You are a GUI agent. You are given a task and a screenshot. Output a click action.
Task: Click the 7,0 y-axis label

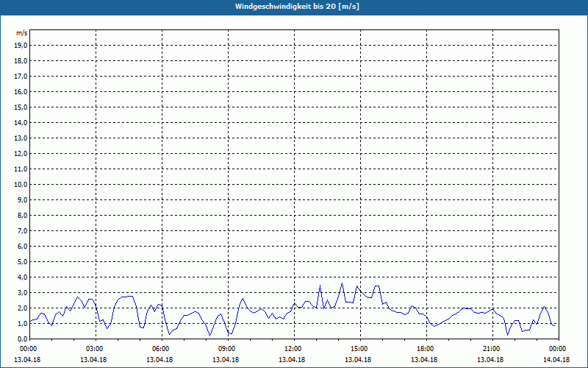tap(22, 230)
